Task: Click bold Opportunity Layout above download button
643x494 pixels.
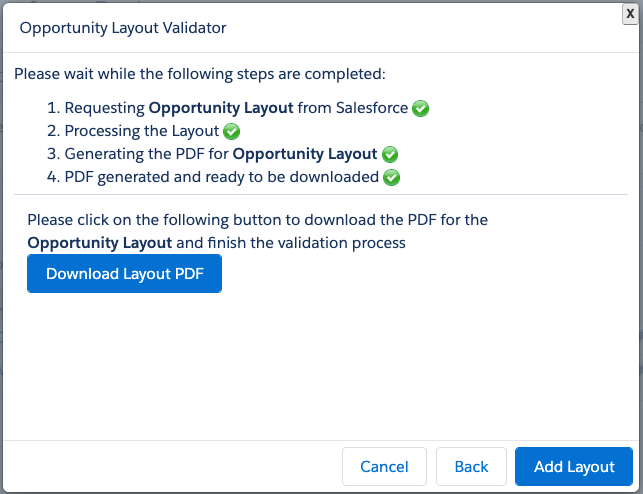Action: [x=100, y=242]
